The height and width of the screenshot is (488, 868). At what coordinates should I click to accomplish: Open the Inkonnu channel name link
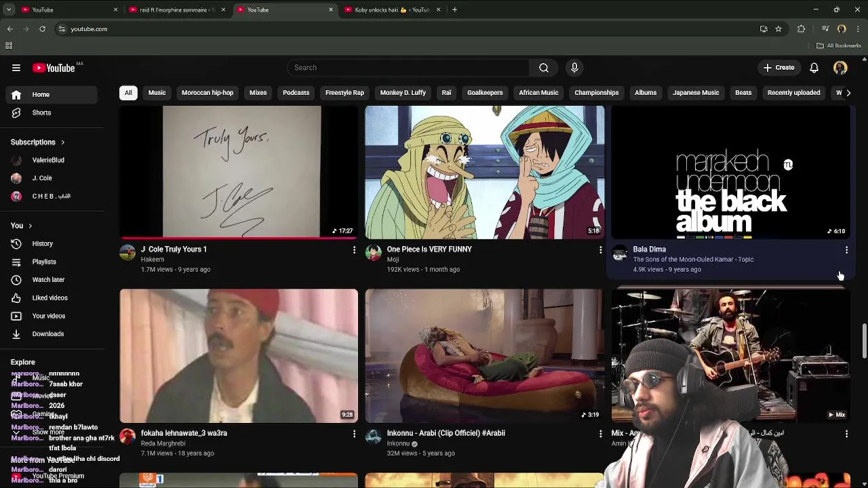coord(398,443)
